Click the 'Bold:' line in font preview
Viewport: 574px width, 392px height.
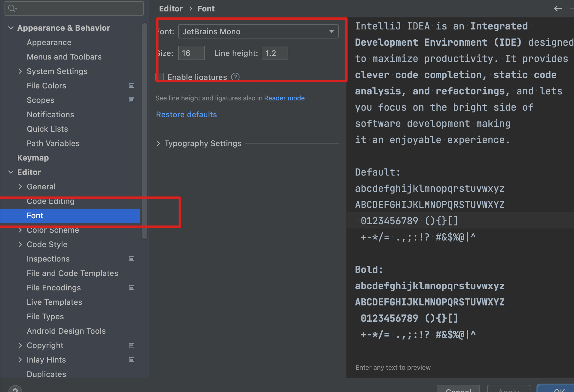point(369,270)
